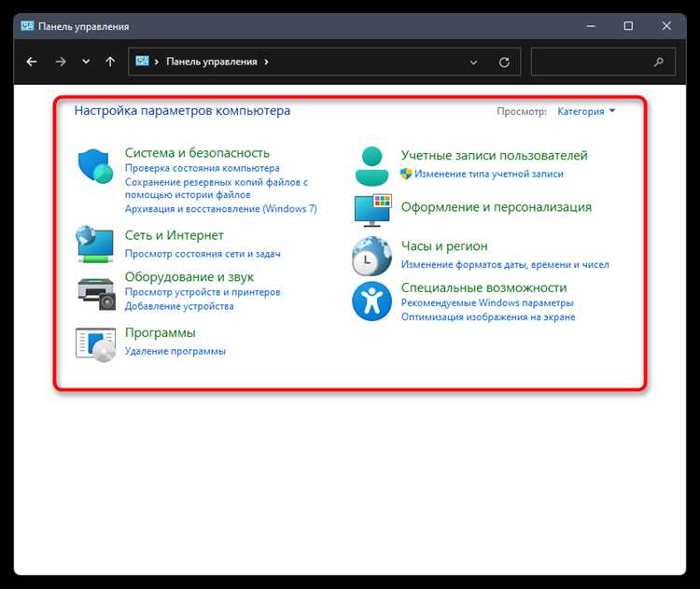The image size is (700, 589).
Task: Expand chevron after Панель управления breadcrumb
Action: pyautogui.click(x=267, y=62)
